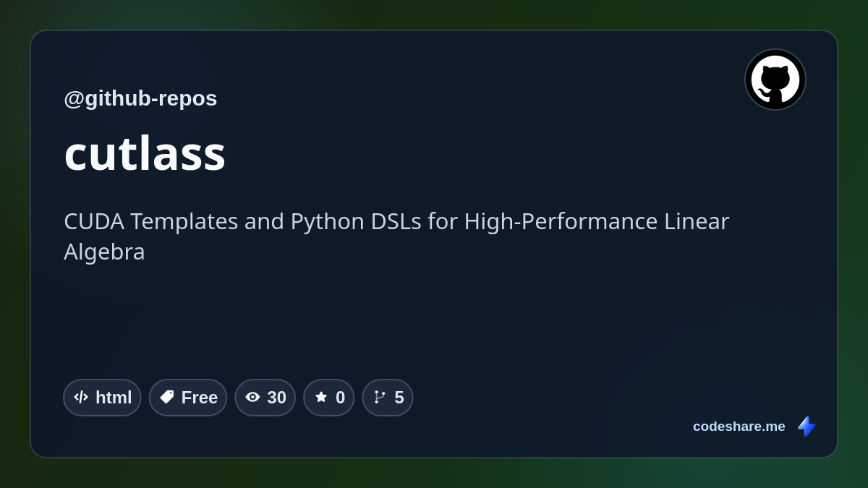Click the GitHub octocat avatar logo
The width and height of the screenshot is (868, 488).
coord(775,80)
